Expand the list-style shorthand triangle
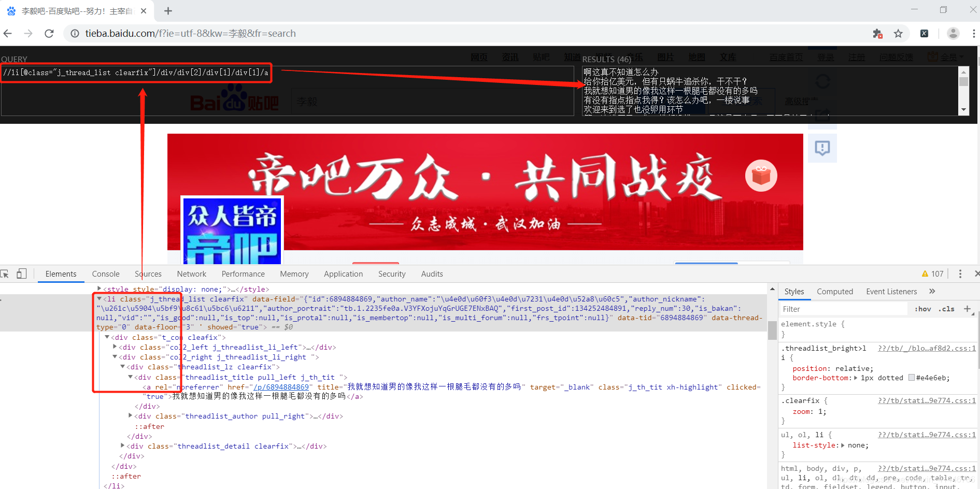The width and height of the screenshot is (980, 489). point(843,445)
